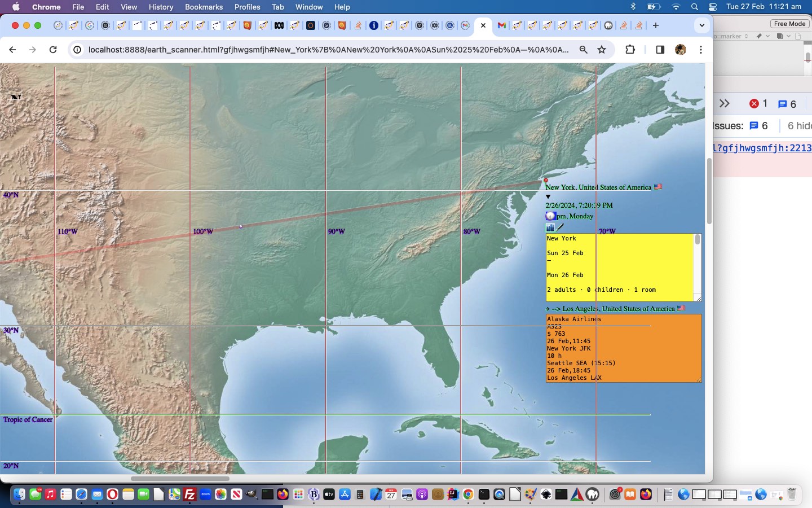
Task: Open New York, United States of America link
Action: tap(598, 187)
